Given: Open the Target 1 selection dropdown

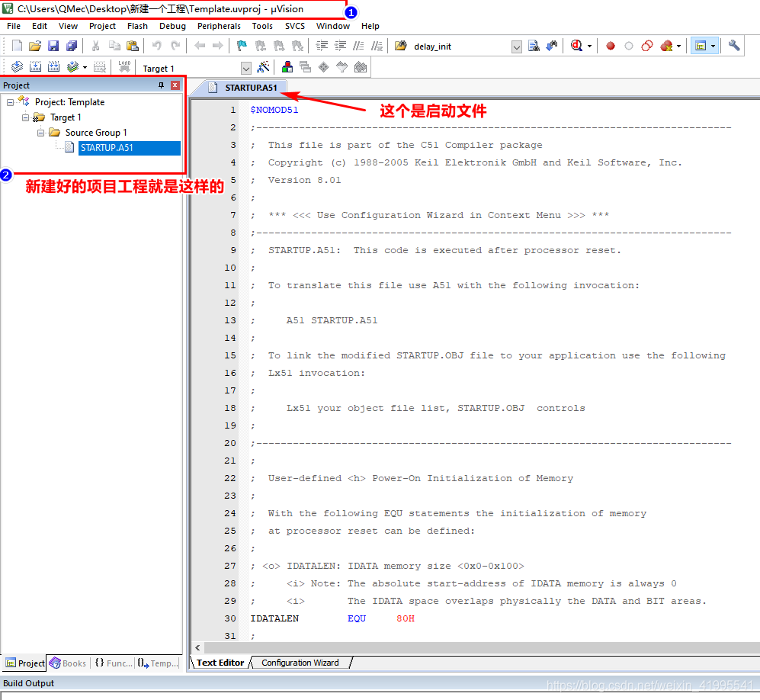Looking at the screenshot, I should click(246, 69).
